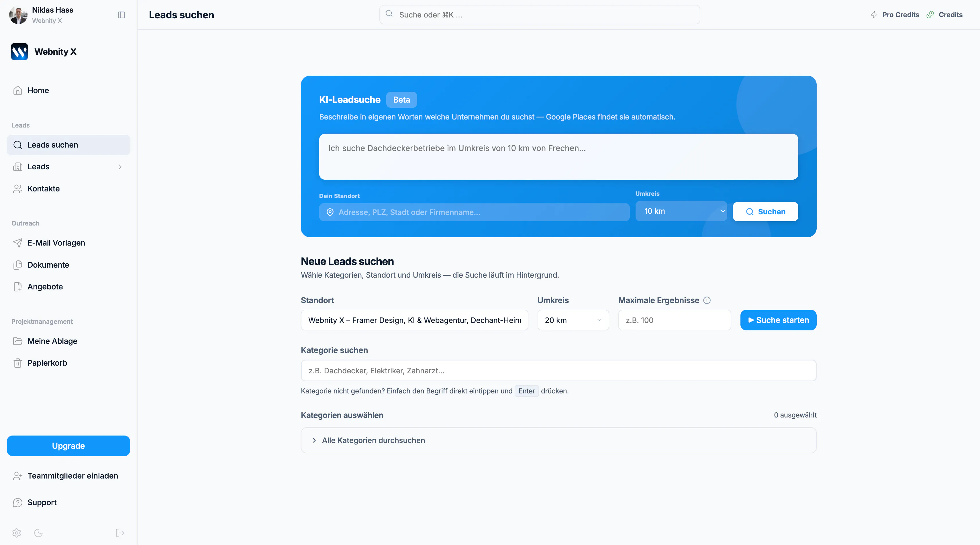Click the magnifier icon in top search

(x=389, y=14)
